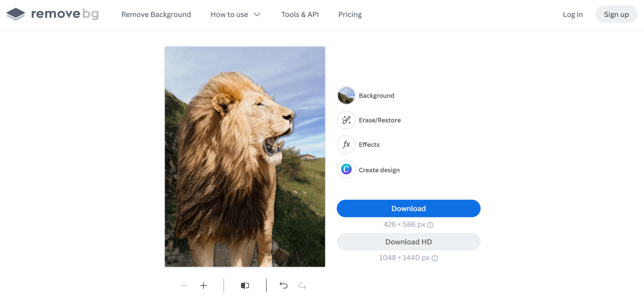The image size is (644, 305).
Task: Click the Sign up button
Action: click(616, 14)
